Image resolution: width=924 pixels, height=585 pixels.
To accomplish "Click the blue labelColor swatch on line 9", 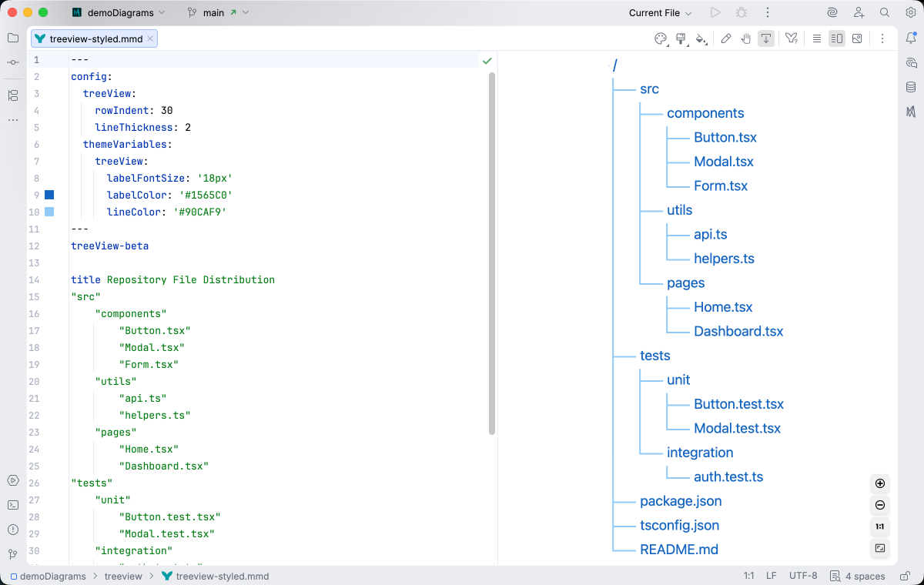I will [49, 195].
